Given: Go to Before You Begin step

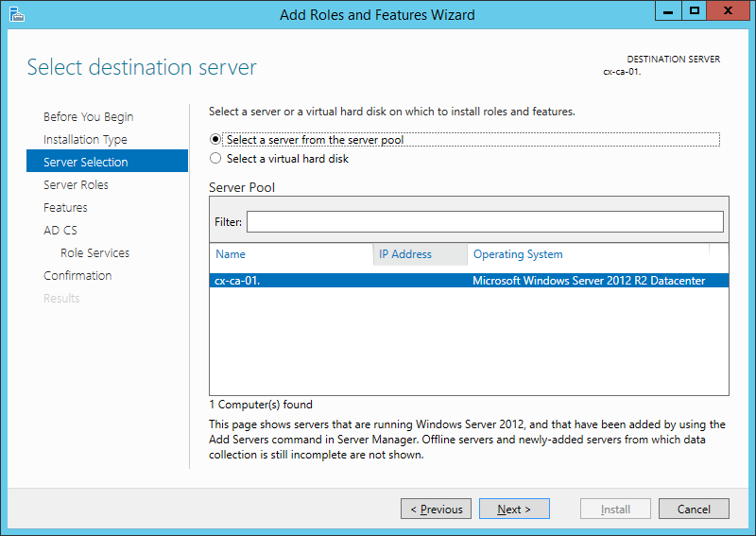Looking at the screenshot, I should 89,117.
